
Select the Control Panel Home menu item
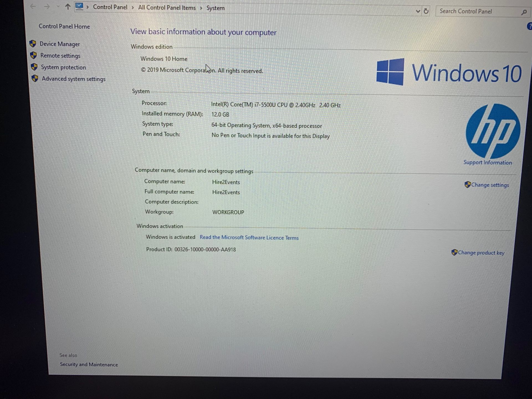64,26
